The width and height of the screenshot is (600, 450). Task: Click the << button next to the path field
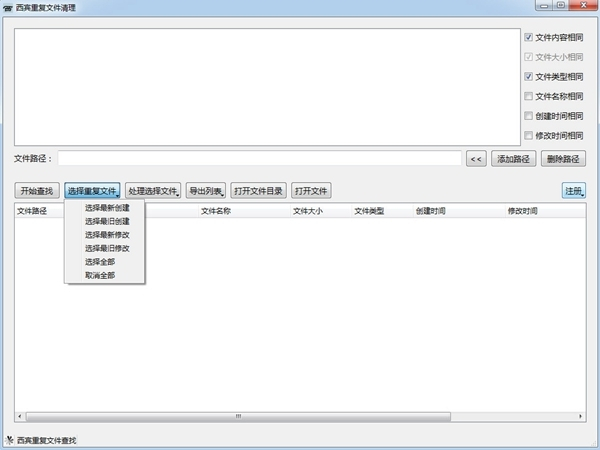click(x=476, y=158)
